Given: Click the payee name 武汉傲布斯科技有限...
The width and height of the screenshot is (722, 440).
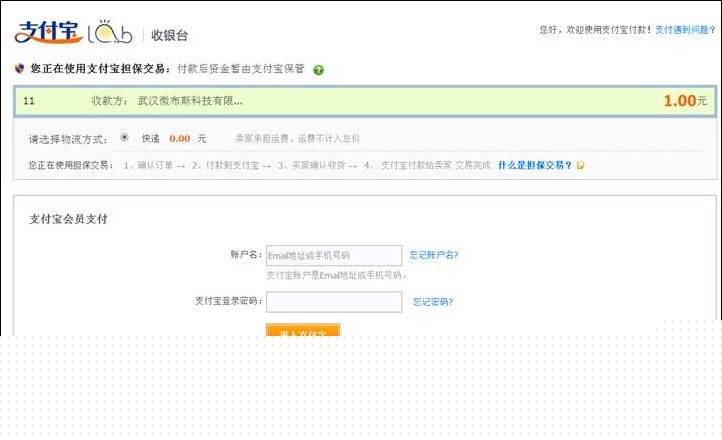Looking at the screenshot, I should tap(190, 101).
